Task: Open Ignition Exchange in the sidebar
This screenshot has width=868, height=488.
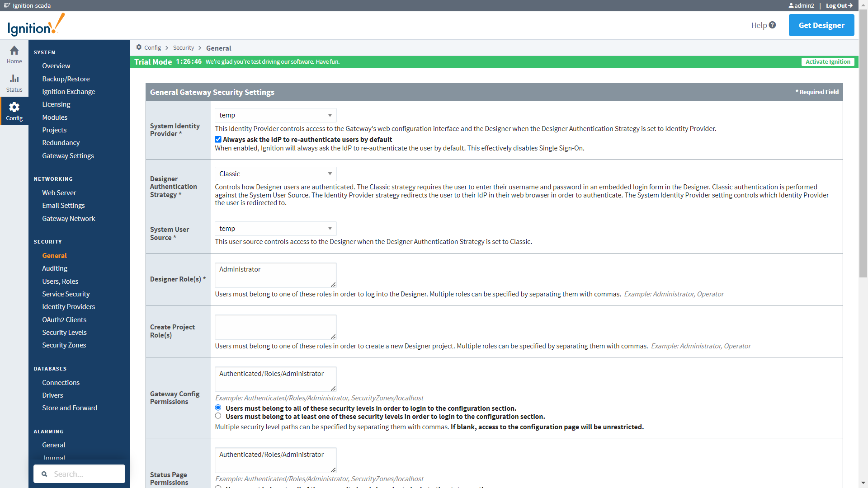Action: click(x=69, y=91)
